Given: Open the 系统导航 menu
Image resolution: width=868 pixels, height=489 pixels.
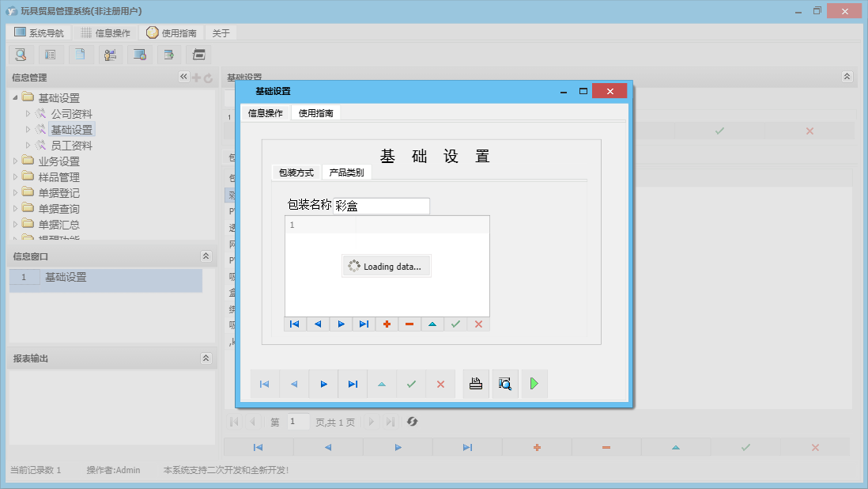Looking at the screenshot, I should [40, 33].
